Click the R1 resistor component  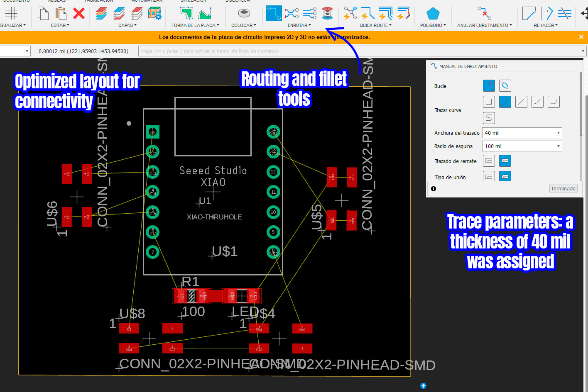tap(191, 296)
